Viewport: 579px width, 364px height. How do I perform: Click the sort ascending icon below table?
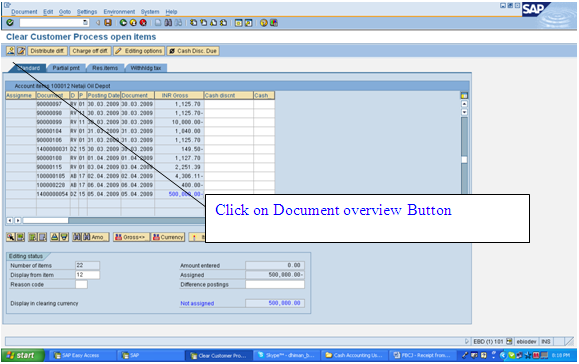coord(55,237)
